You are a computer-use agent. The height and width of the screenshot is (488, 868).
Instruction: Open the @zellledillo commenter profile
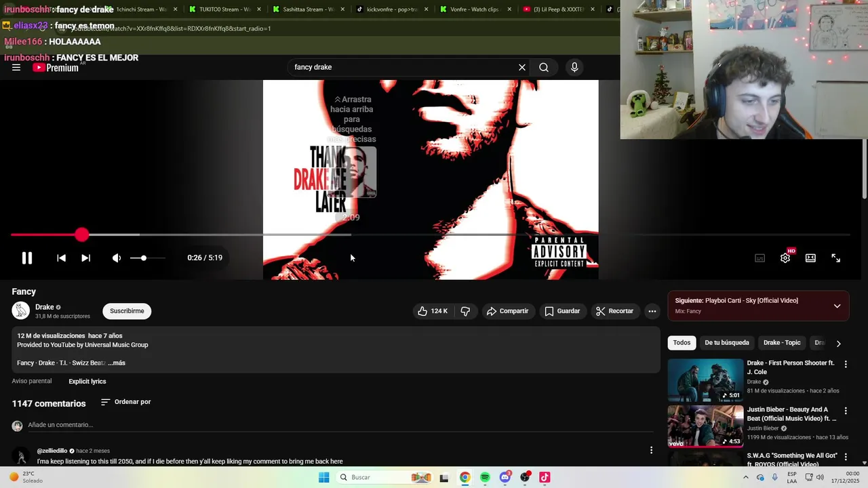click(52, 451)
